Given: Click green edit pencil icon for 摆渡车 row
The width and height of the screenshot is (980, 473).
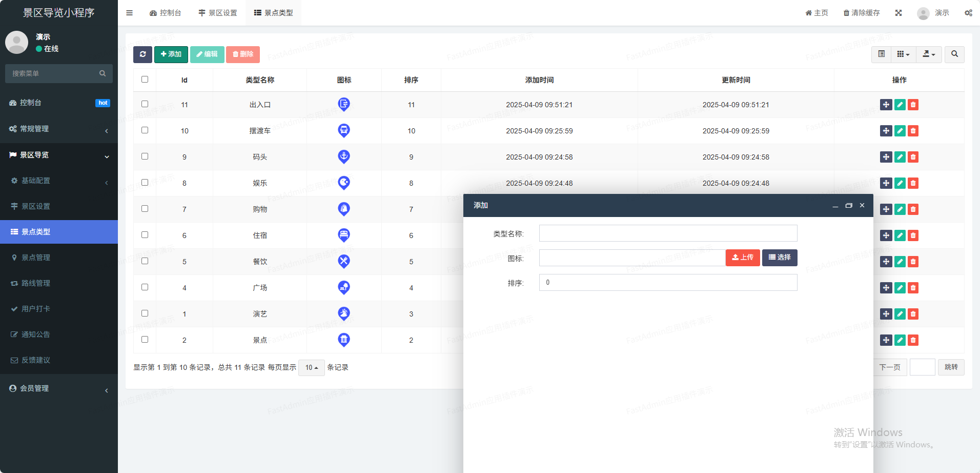Looking at the screenshot, I should (900, 131).
